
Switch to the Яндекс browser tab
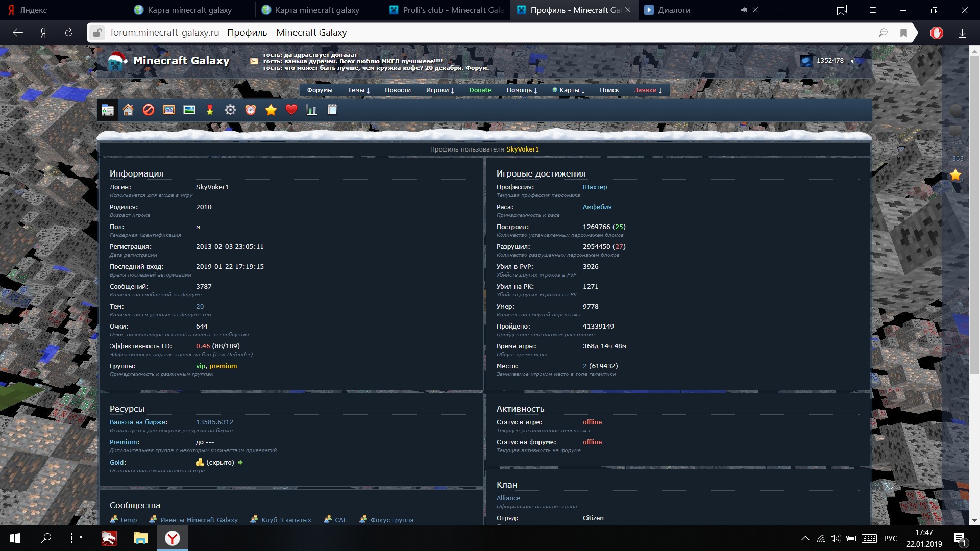pos(64,10)
